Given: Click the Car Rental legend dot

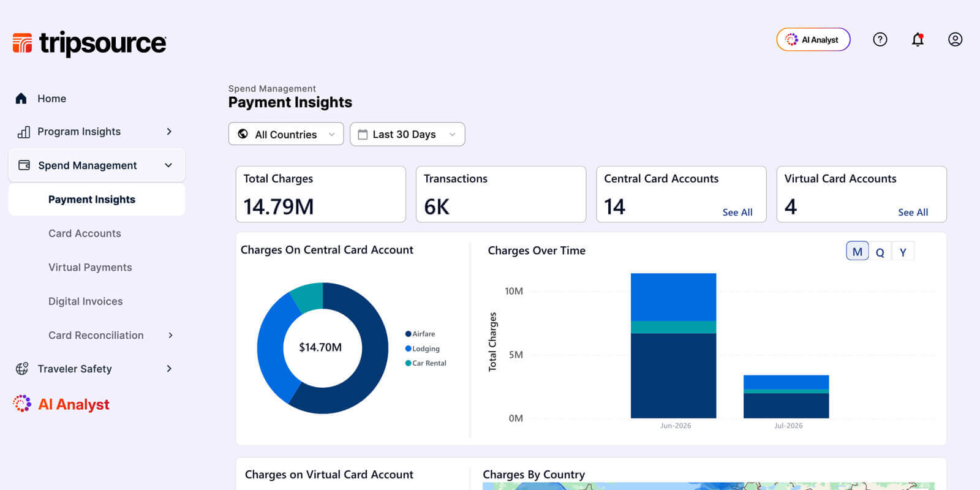Looking at the screenshot, I should click(x=408, y=363).
